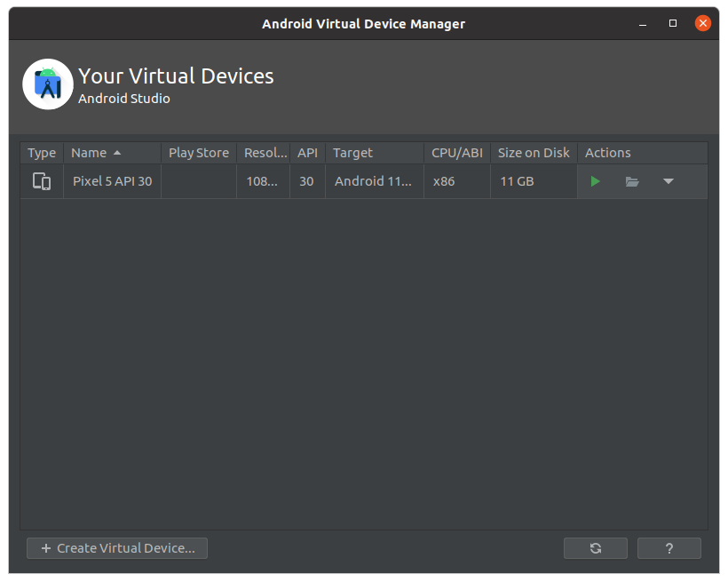The height and width of the screenshot is (582, 728).
Task: Sort devices by API column
Action: [x=307, y=153]
